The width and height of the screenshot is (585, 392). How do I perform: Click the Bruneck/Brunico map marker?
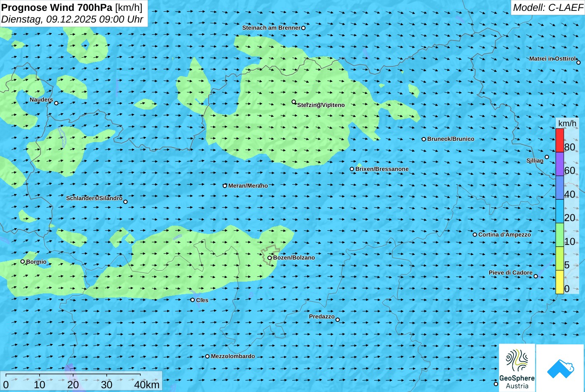424,139
